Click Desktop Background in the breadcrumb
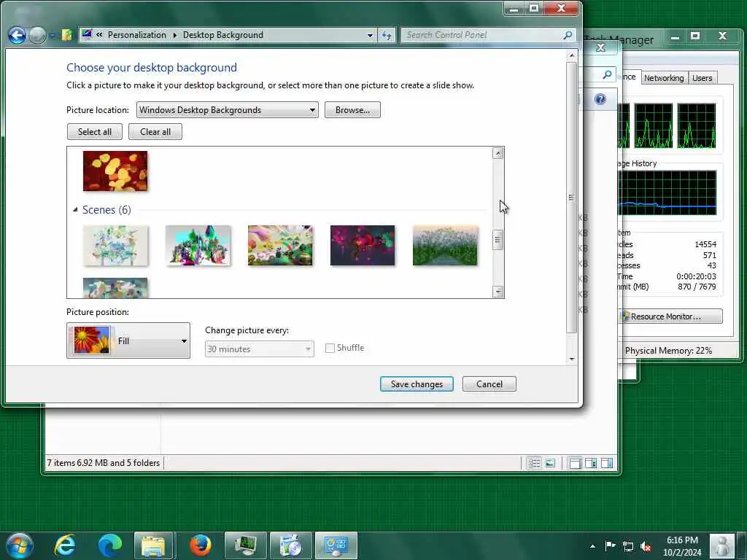 [x=223, y=35]
